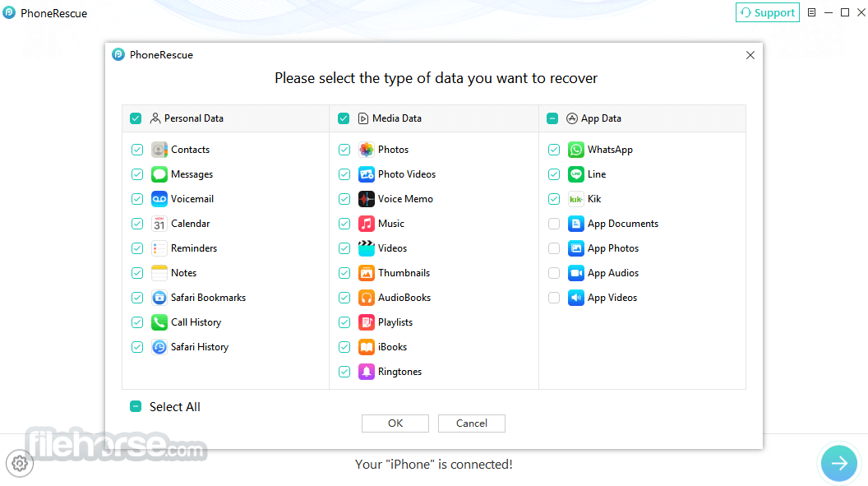Enable the App Videos checkbox

click(554, 298)
